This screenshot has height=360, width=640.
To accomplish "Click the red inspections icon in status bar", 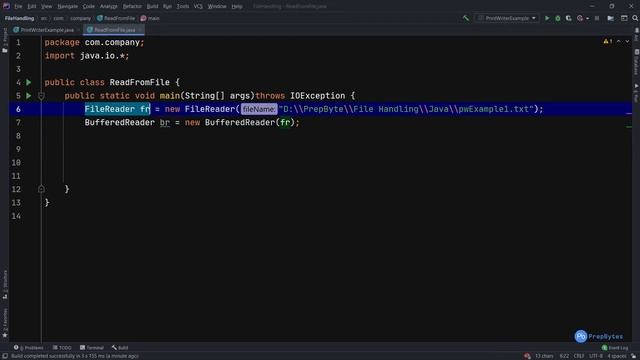I will coord(527,356).
